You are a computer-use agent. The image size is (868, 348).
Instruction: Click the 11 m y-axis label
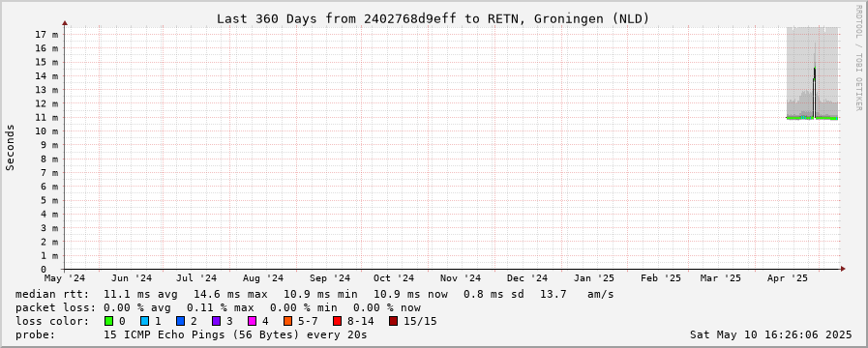pyautogui.click(x=45, y=117)
